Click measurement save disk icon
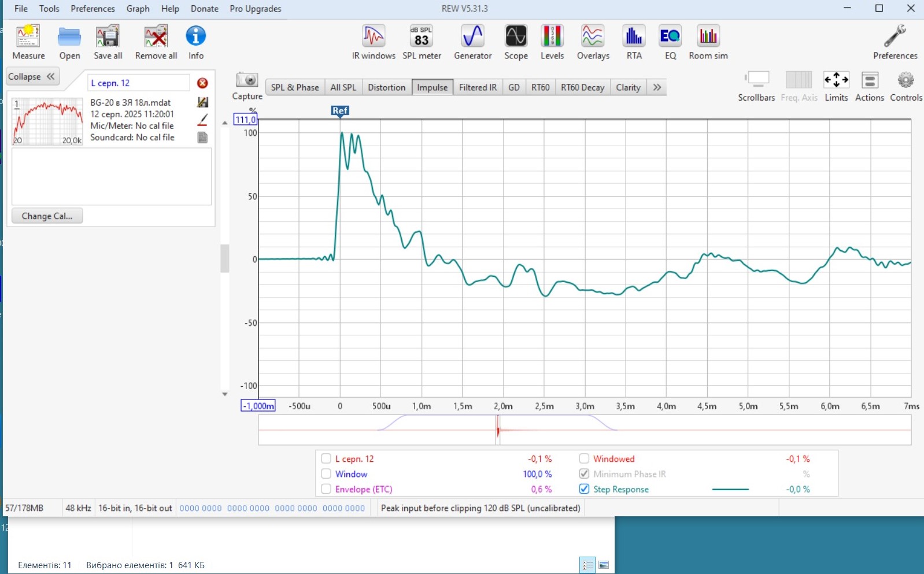The width and height of the screenshot is (924, 574). [202, 102]
